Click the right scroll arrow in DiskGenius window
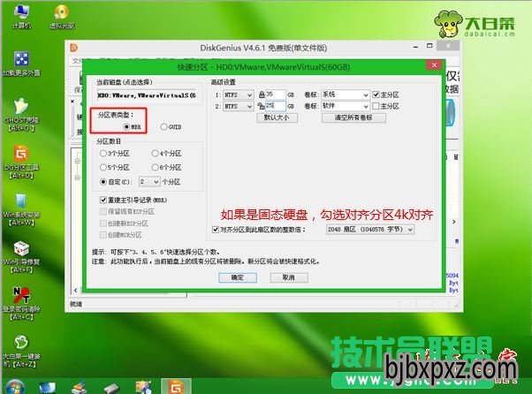The image size is (532, 394). [454, 222]
